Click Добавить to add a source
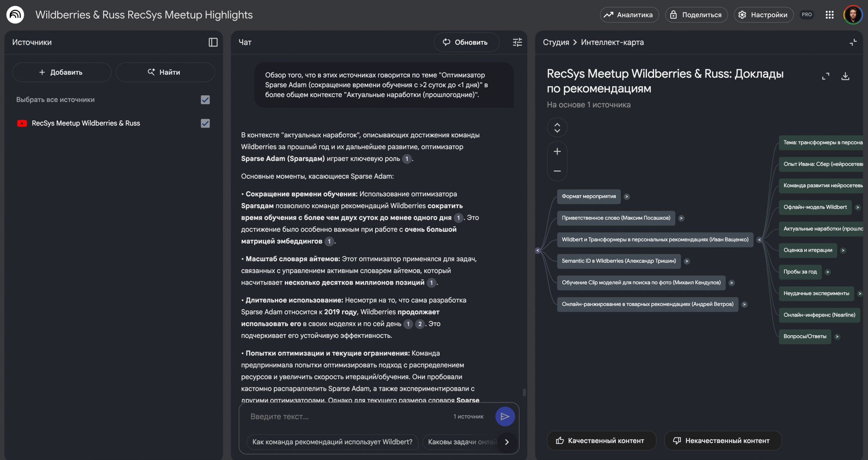Image resolution: width=868 pixels, height=460 pixels. (62, 72)
